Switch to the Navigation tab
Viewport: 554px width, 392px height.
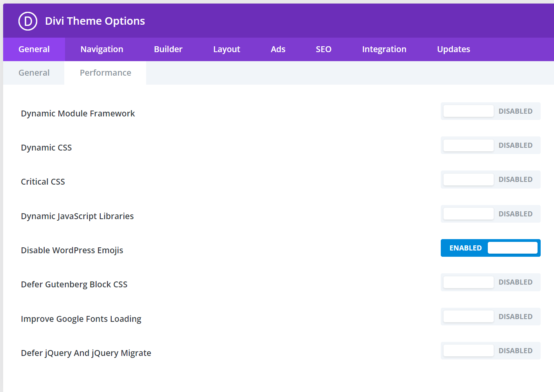pyautogui.click(x=102, y=49)
